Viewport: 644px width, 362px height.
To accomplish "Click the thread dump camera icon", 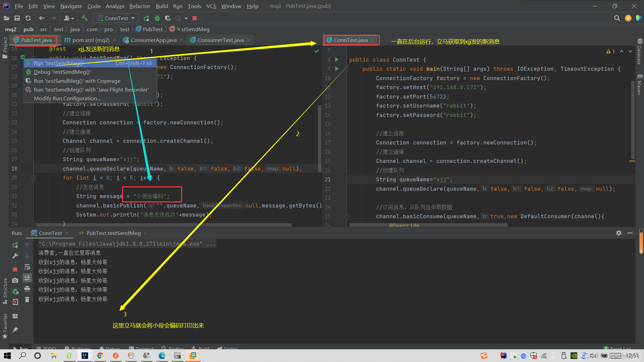I will (x=15, y=281).
